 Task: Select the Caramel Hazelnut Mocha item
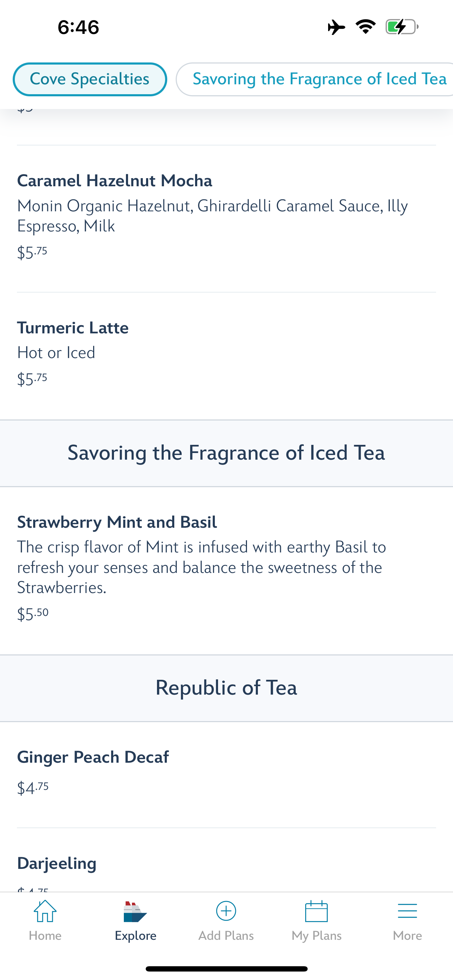115,181
